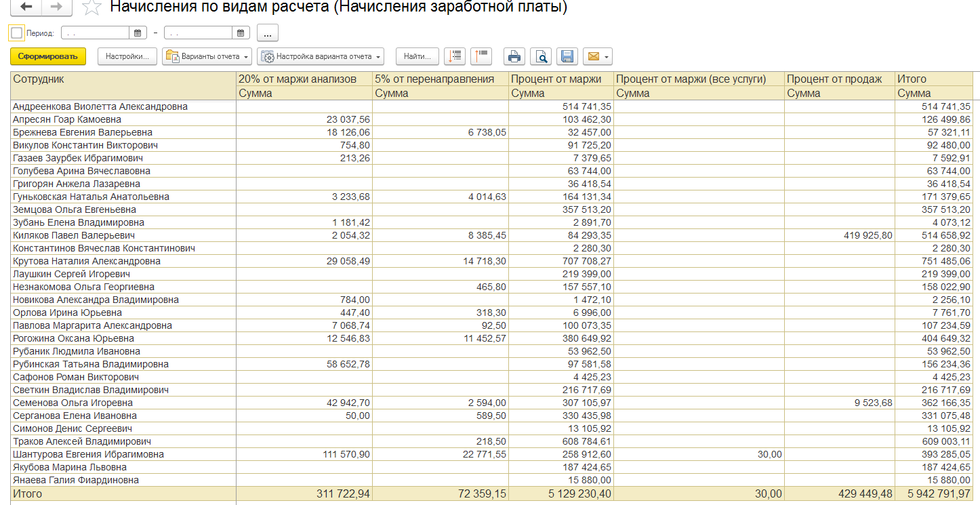The height and width of the screenshot is (505, 980).
Task: Select row Зубань Елена Владимировна
Action: point(492,222)
